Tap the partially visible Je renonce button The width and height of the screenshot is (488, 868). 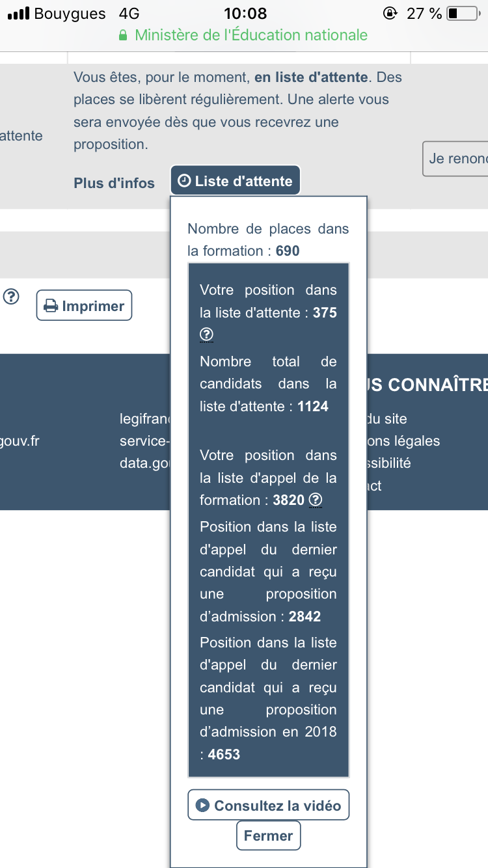[x=457, y=159]
